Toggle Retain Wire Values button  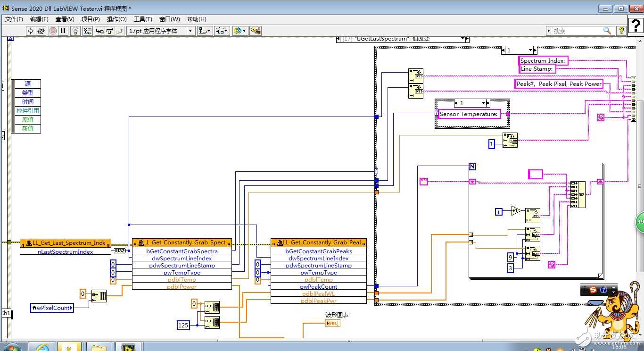88,31
